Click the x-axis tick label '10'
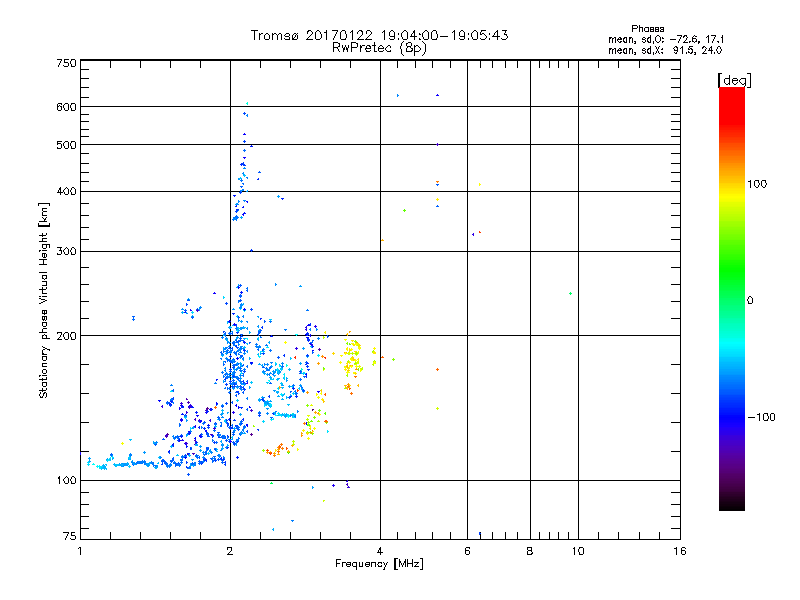Screen dimensions: 800x600 [578, 551]
